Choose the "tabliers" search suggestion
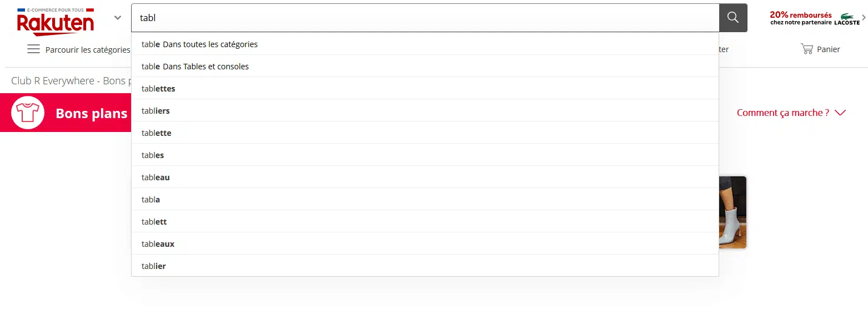 click(155, 111)
